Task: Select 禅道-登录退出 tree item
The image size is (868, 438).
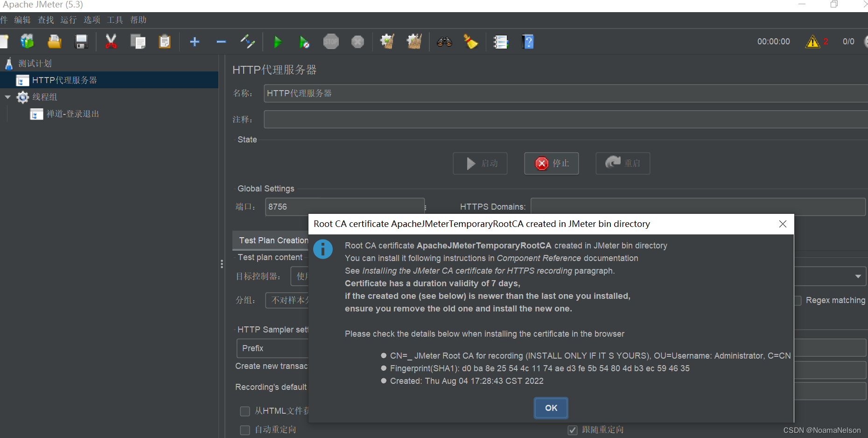Action: (73, 114)
